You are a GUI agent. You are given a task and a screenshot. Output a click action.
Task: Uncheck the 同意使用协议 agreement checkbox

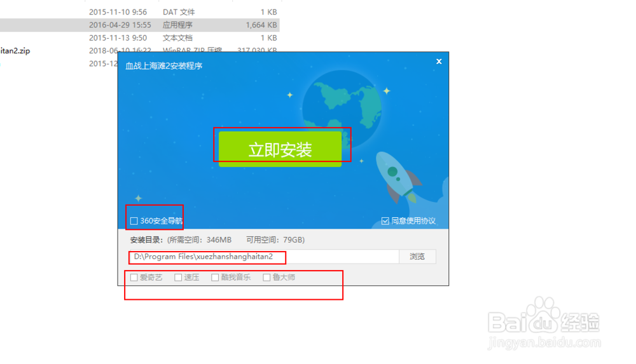click(385, 221)
